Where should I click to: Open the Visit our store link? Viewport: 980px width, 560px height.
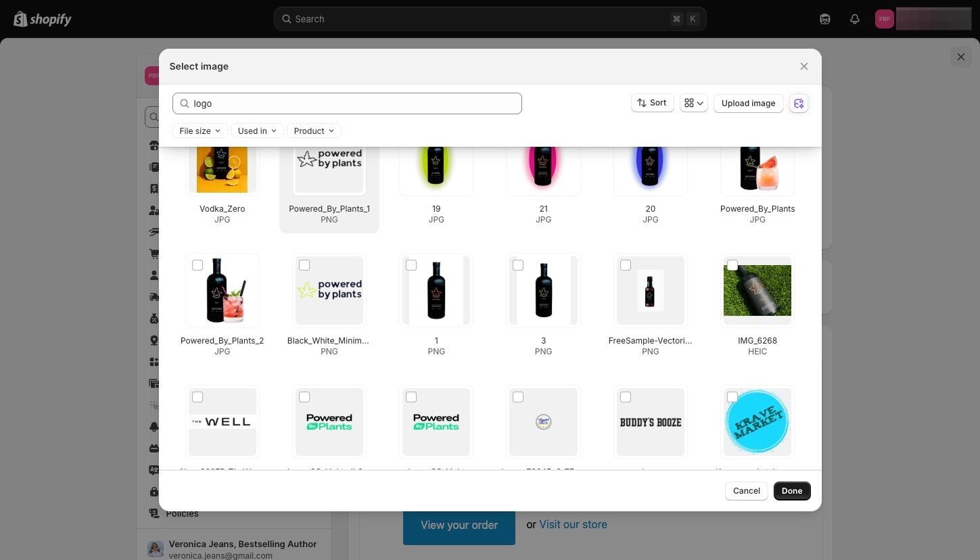click(x=573, y=524)
